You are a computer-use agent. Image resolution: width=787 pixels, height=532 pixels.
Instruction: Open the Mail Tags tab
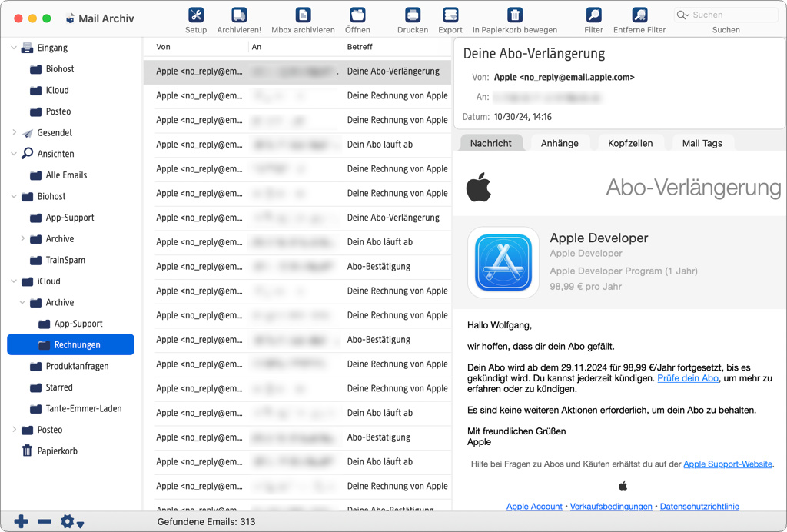702,143
